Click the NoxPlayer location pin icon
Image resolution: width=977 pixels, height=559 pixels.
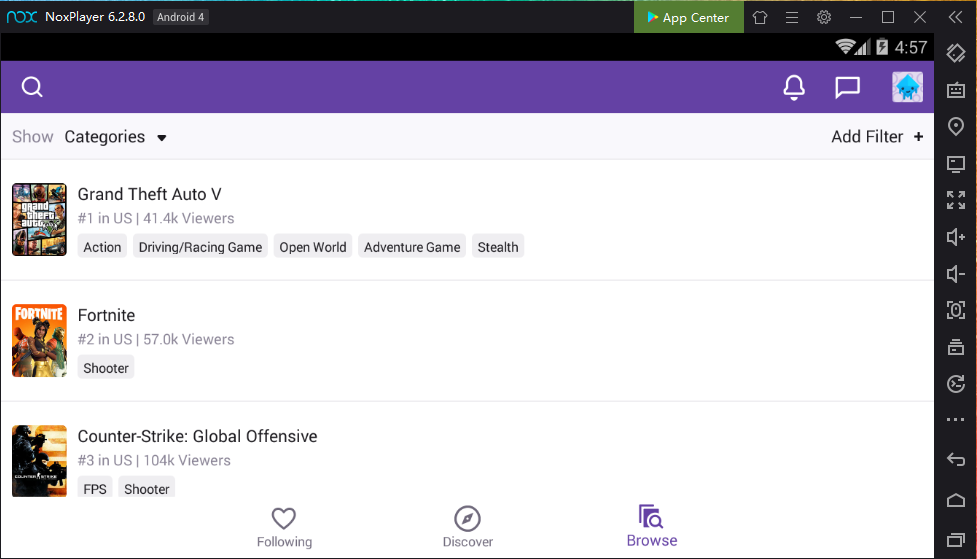click(955, 126)
